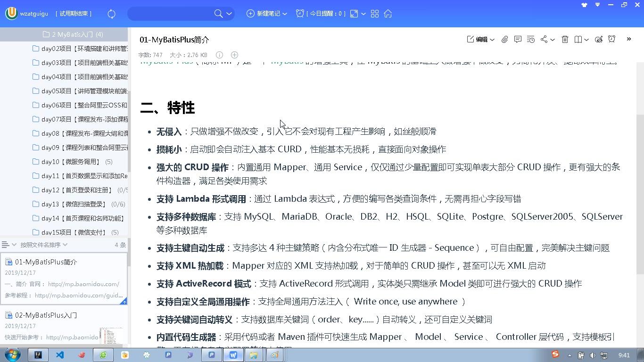This screenshot has width=644, height=362.
Task: Open green e browser in taskbar
Action: [x=103, y=355]
